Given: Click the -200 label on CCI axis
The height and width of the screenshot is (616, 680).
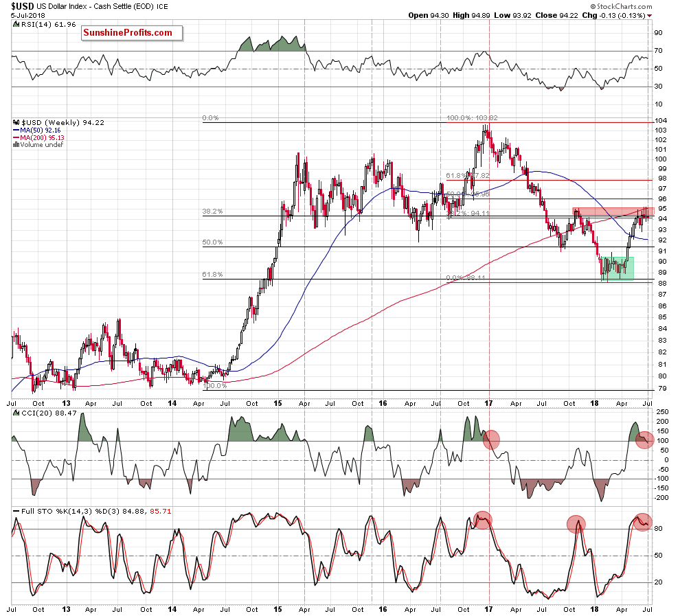Looking at the screenshot, I should pos(661,498).
